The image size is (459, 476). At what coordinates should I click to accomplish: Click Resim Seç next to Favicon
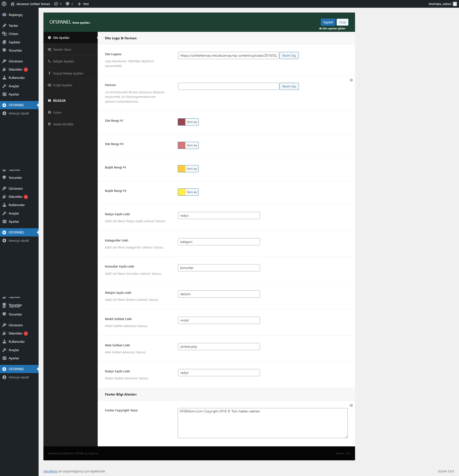pyautogui.click(x=289, y=87)
